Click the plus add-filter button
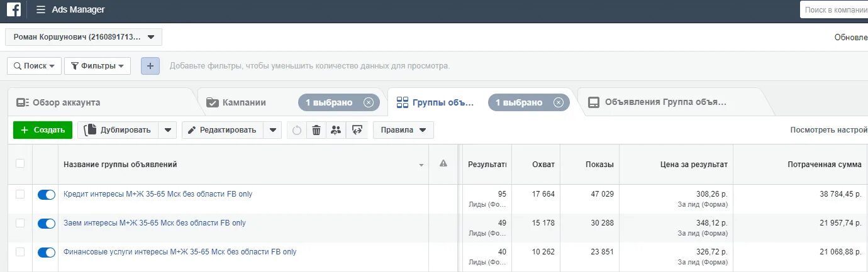 pyautogui.click(x=150, y=65)
